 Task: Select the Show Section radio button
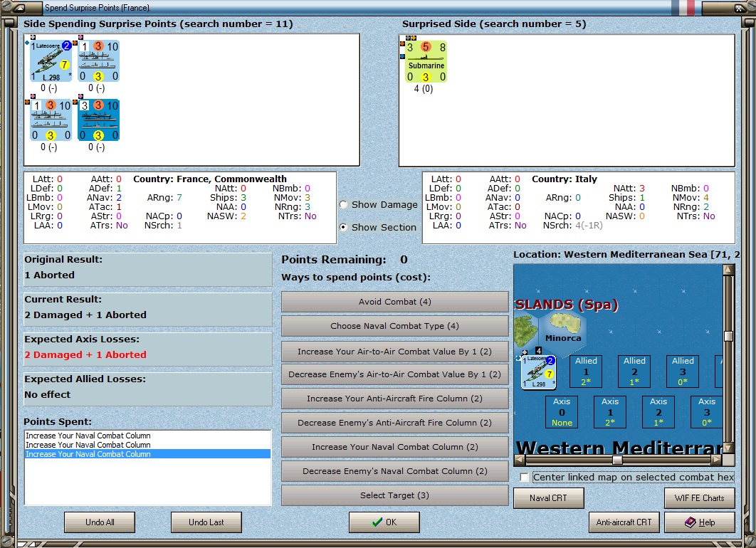coord(343,227)
